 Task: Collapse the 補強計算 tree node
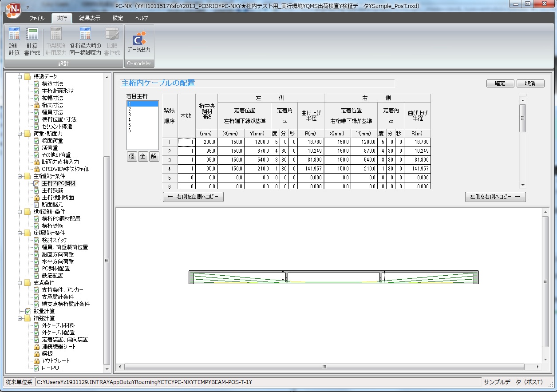20,318
